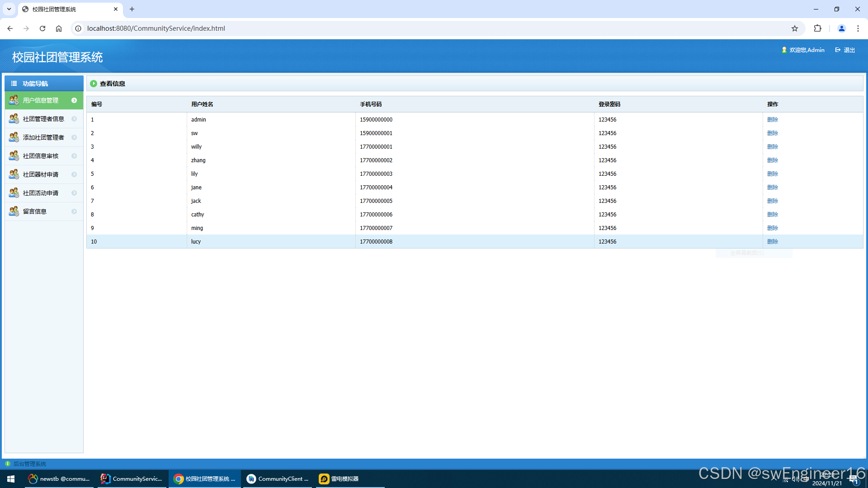The image size is (868, 488).
Task: Log out using the 退出 link
Action: [845, 50]
